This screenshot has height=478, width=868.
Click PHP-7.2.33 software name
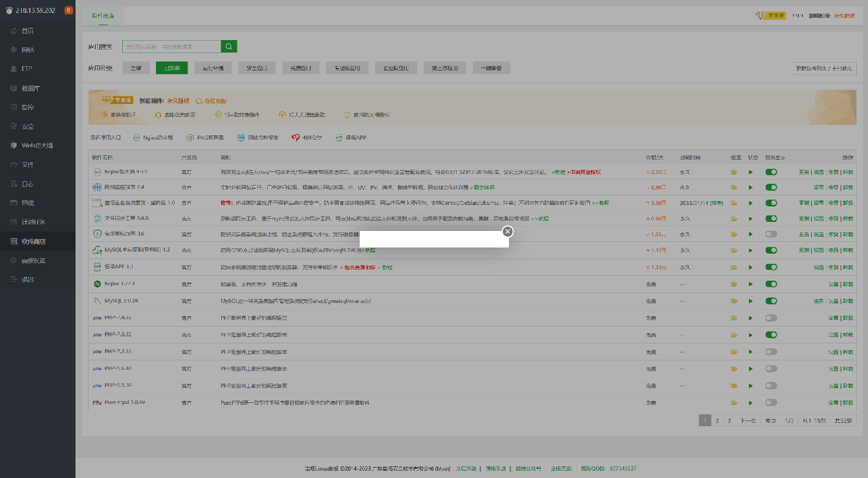pos(118,351)
